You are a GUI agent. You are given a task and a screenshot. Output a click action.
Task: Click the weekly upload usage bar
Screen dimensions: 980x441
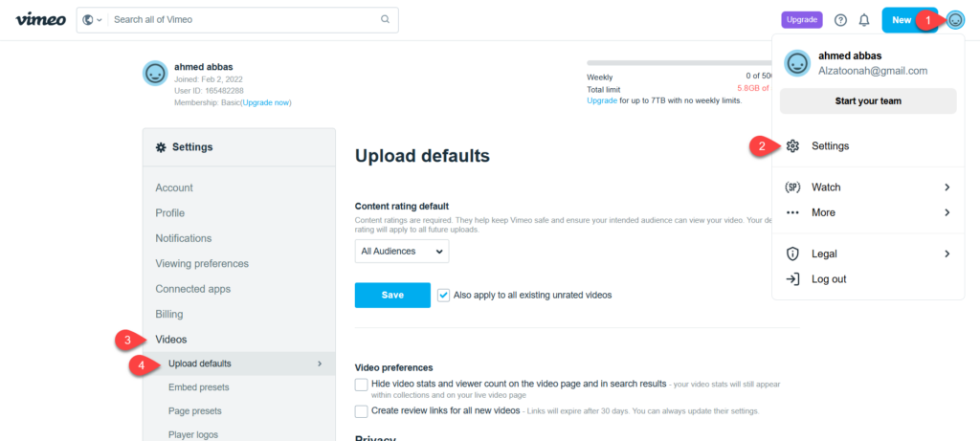(679, 63)
